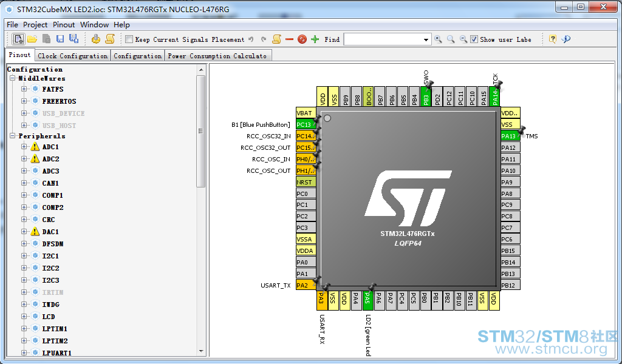Image resolution: width=622 pixels, height=364 pixels.
Task: Click the magnifier beside Show user Label
Action: click(x=463, y=39)
